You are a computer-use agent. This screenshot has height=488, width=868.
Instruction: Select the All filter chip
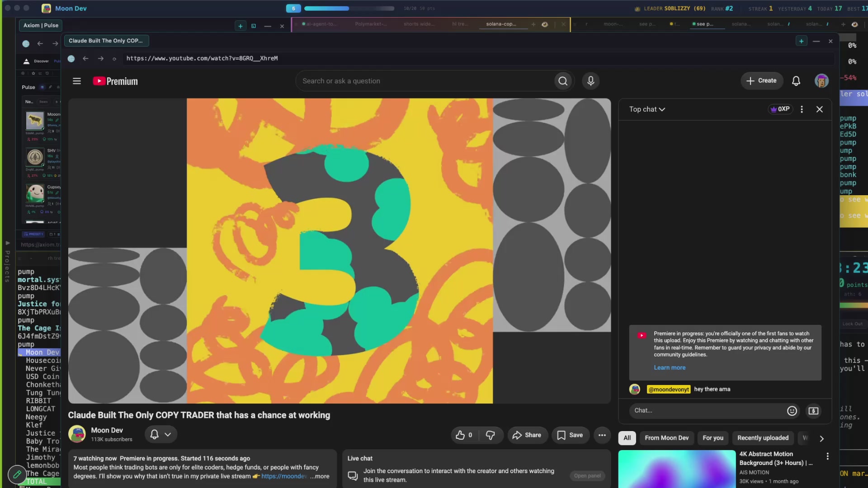pyautogui.click(x=627, y=438)
